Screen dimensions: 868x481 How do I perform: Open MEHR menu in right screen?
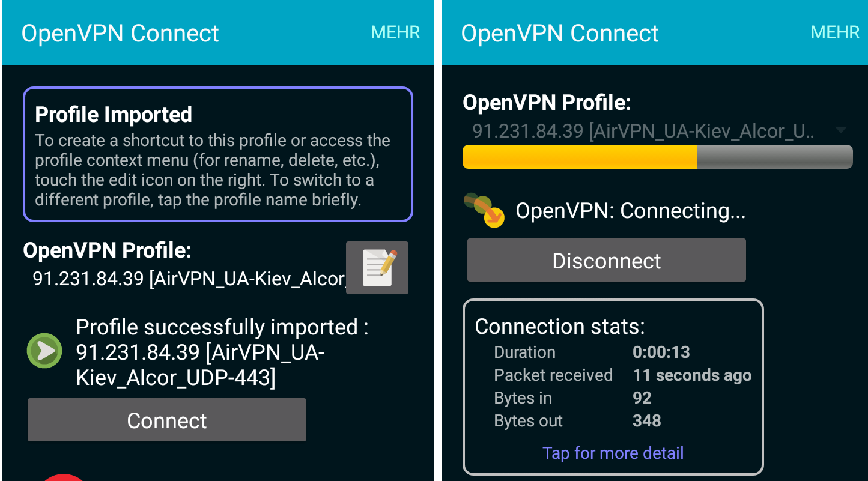tap(836, 32)
